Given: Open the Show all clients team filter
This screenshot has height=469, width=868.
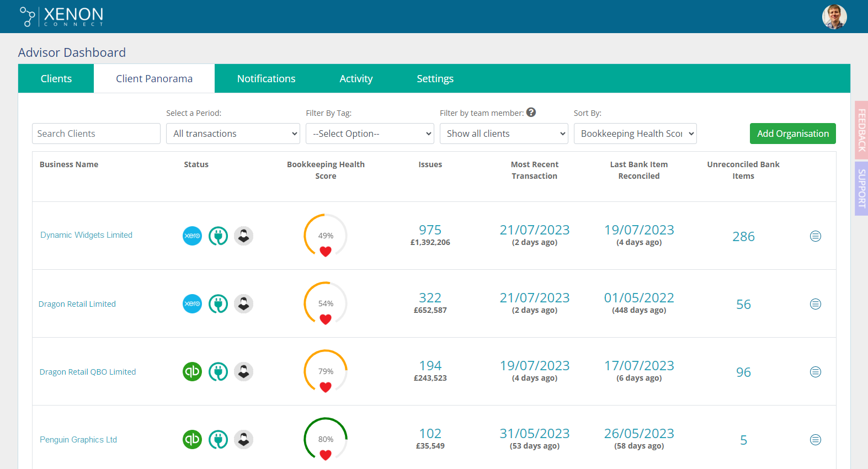Looking at the screenshot, I should coord(504,134).
